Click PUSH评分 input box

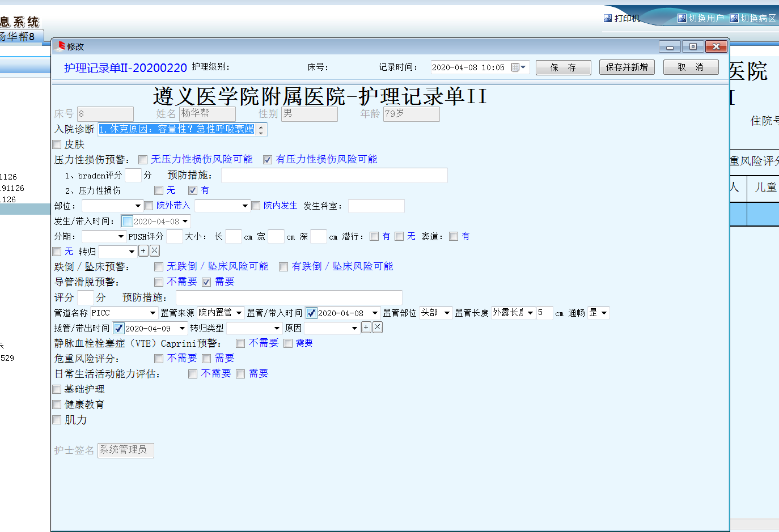(x=175, y=236)
